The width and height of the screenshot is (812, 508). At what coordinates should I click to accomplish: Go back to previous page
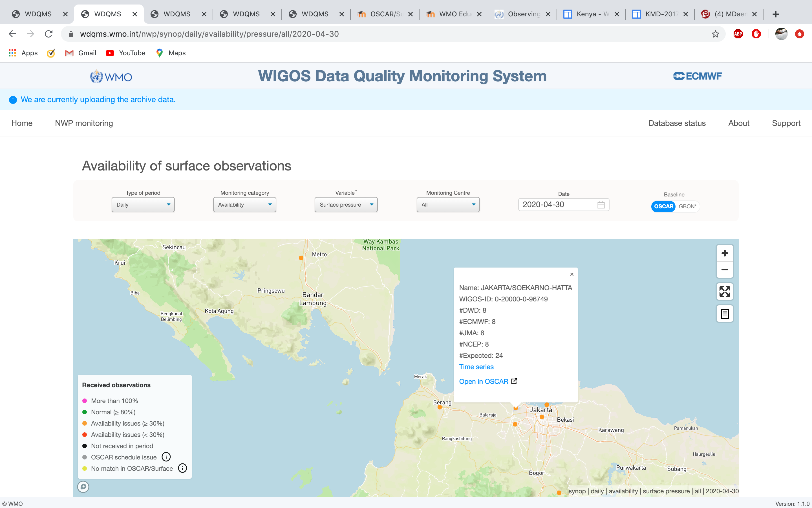(x=12, y=34)
